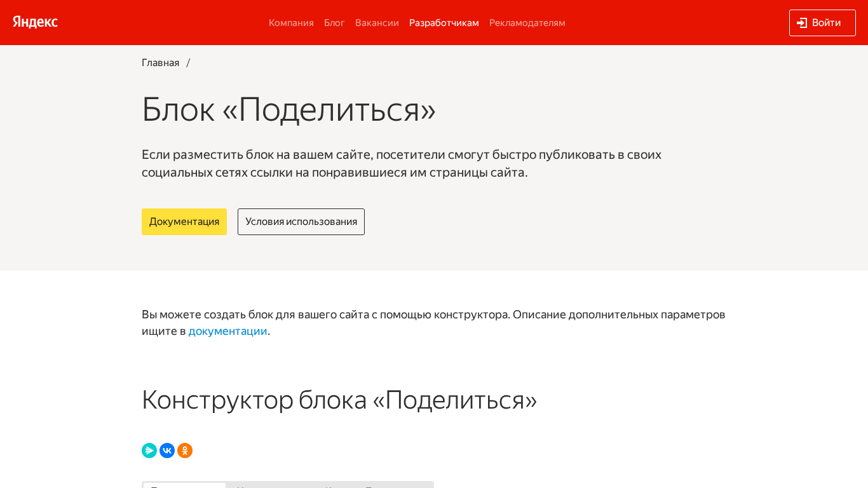The height and width of the screenshot is (488, 868).
Task: Open the Рекламодателям section
Action: 527,23
